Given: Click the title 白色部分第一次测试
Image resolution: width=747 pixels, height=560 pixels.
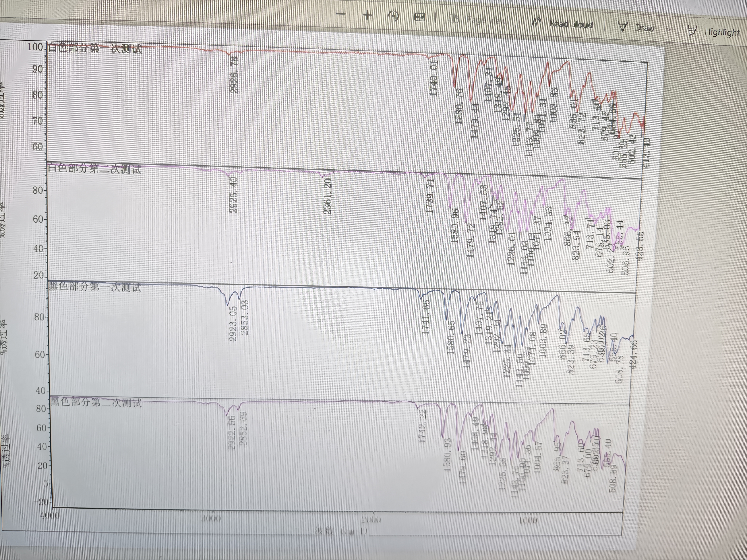Looking at the screenshot, I should [94, 48].
